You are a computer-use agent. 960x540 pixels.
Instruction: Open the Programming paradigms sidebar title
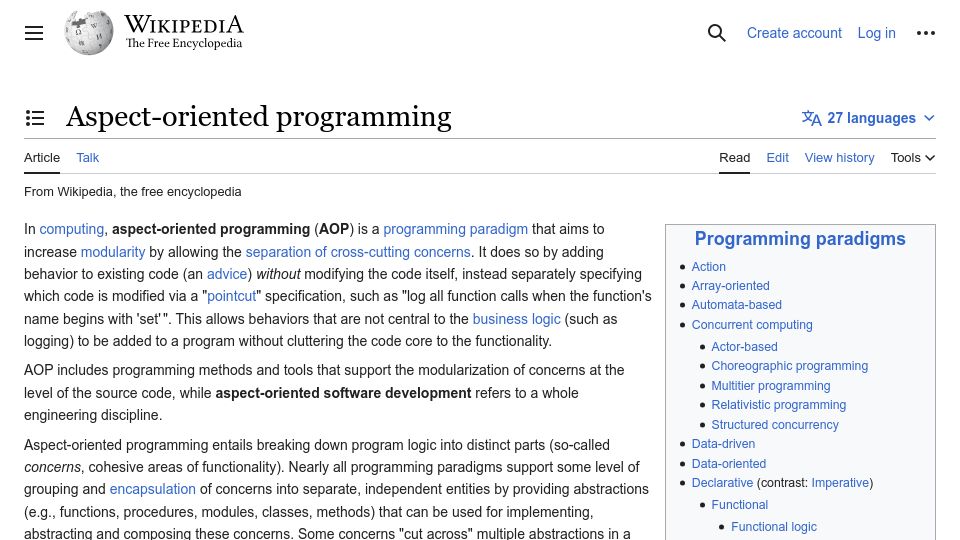[800, 238]
